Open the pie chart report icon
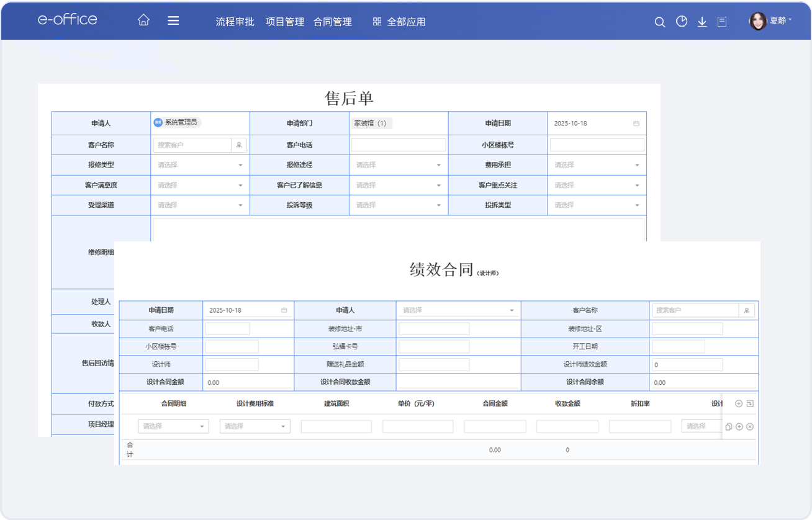This screenshot has width=812, height=520. coord(682,22)
